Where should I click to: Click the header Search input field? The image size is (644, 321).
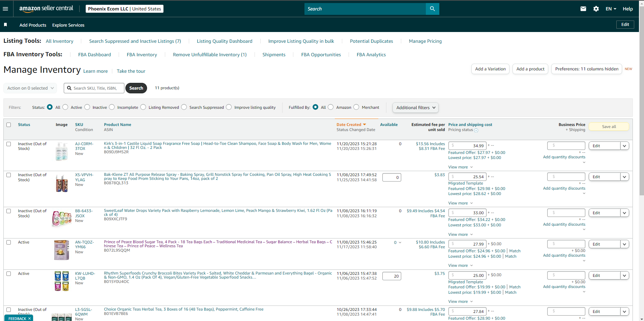click(365, 9)
